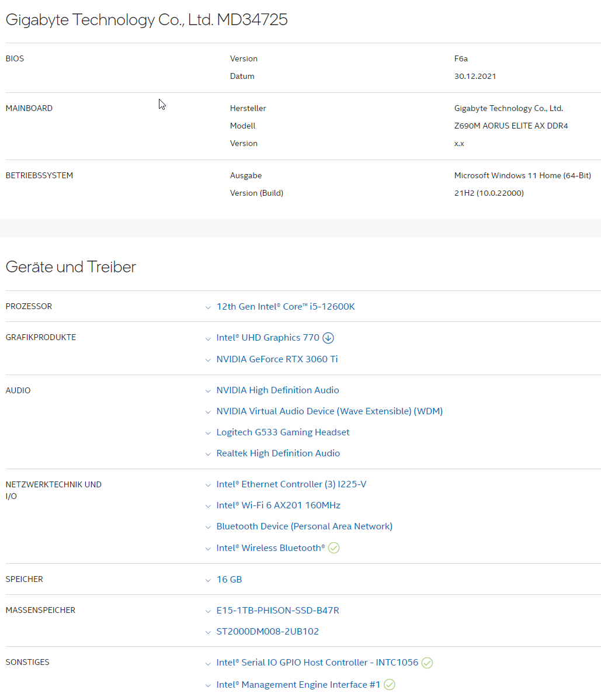Screen dimensions: 601x700
Task: Click green checkmark next to Management Engine Interface #1
Action: [390, 684]
